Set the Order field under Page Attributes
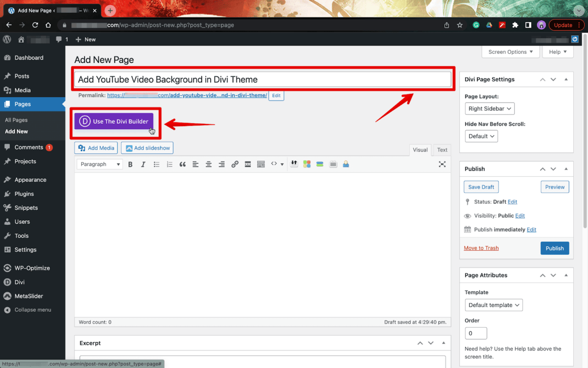Viewport: 588px width, 368px height. pos(476,333)
